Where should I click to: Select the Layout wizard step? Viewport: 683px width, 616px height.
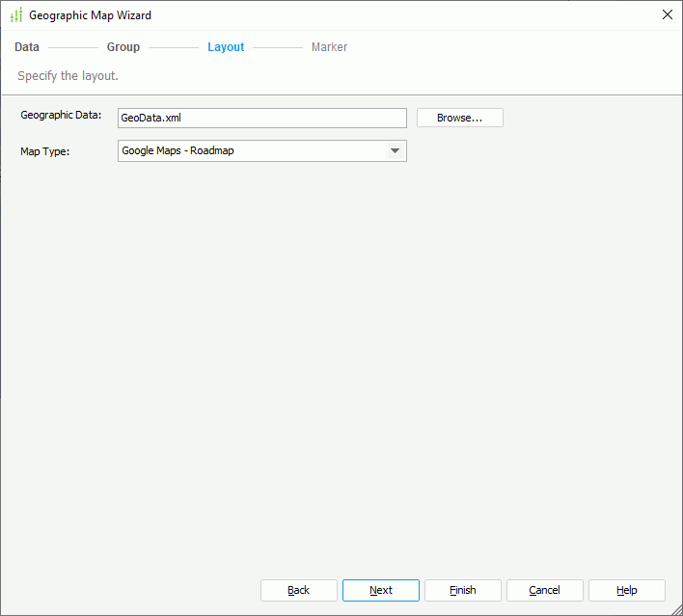click(x=226, y=47)
